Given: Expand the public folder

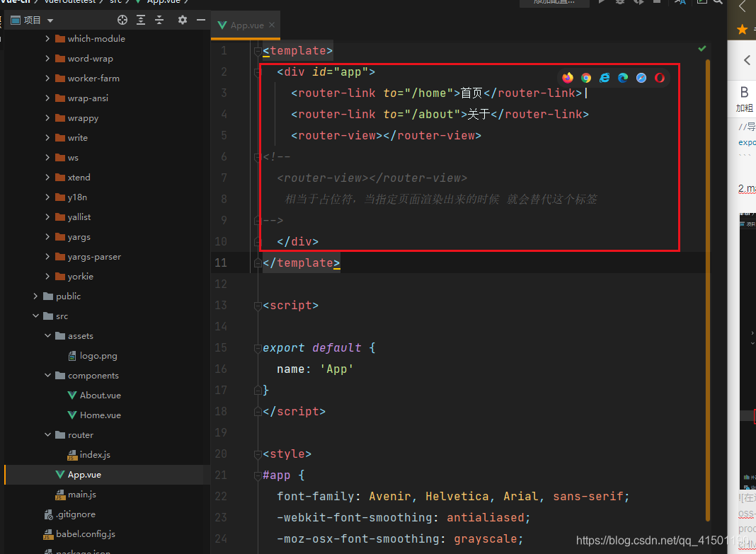Looking at the screenshot, I should [x=35, y=296].
